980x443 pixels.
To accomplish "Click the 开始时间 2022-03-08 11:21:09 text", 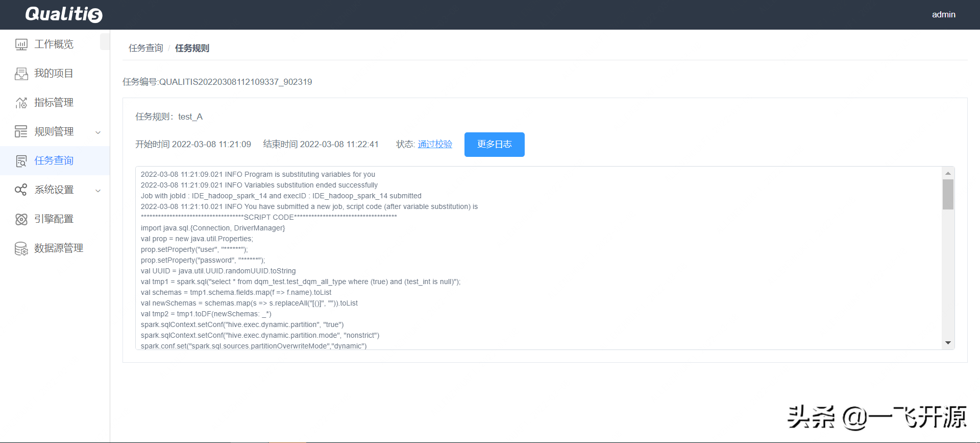I will 193,144.
